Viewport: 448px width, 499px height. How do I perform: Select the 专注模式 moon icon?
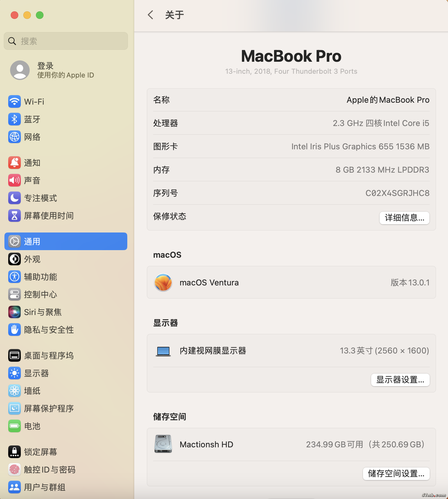[x=14, y=198]
